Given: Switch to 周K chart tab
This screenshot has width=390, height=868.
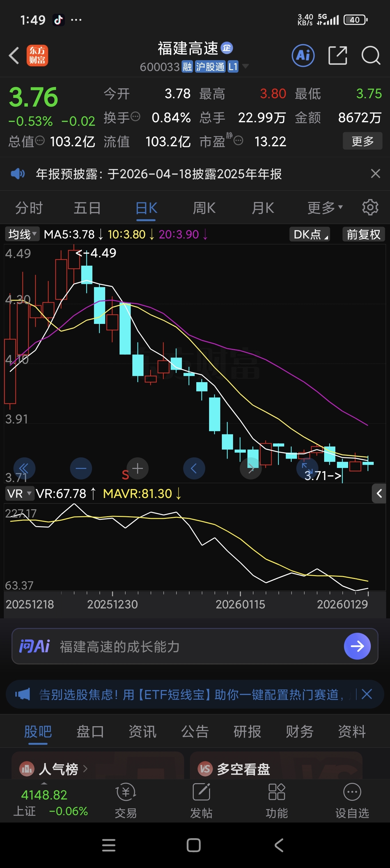Looking at the screenshot, I should tap(204, 208).
